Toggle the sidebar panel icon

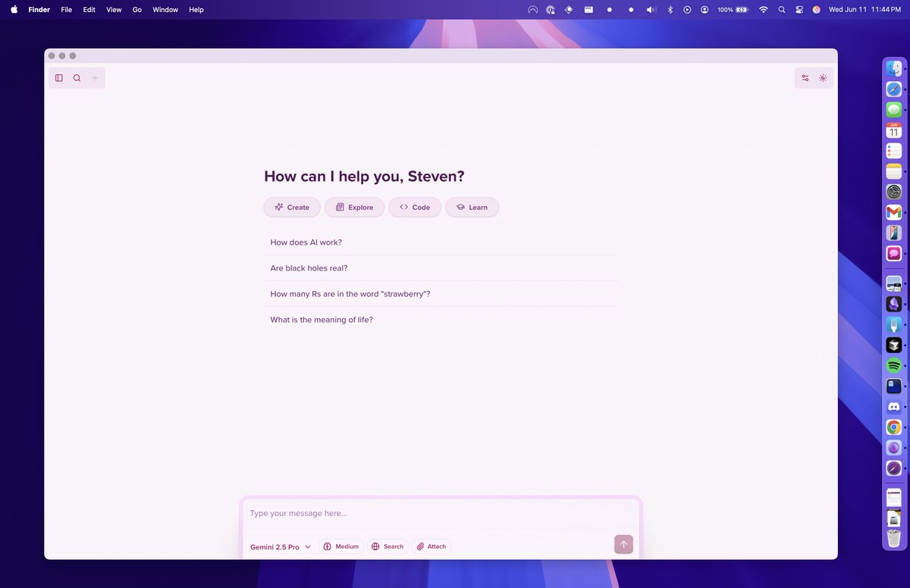tap(59, 78)
